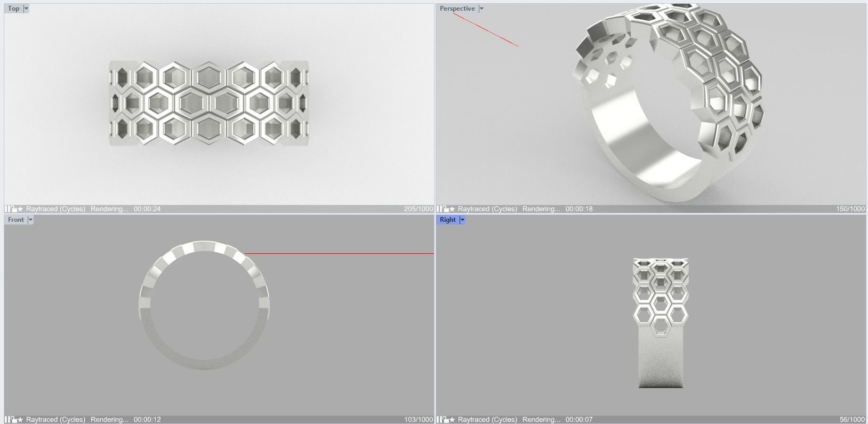Click the 00:00:18 render time
Image resolution: width=868 pixels, height=424 pixels.
click(x=579, y=209)
